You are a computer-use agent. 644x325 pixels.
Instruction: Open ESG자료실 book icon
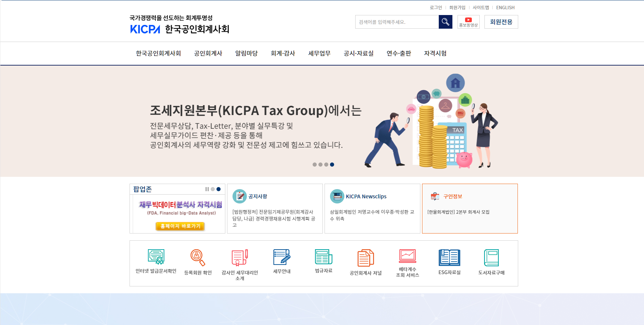point(449,257)
